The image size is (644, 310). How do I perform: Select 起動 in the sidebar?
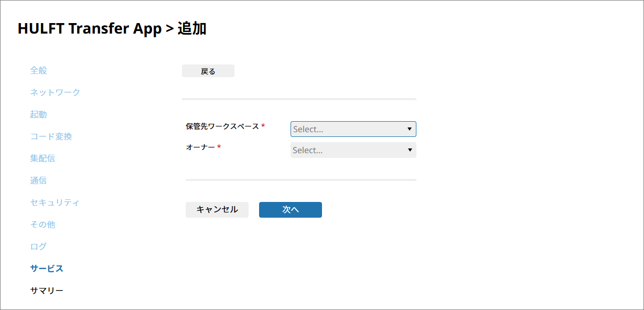point(39,114)
